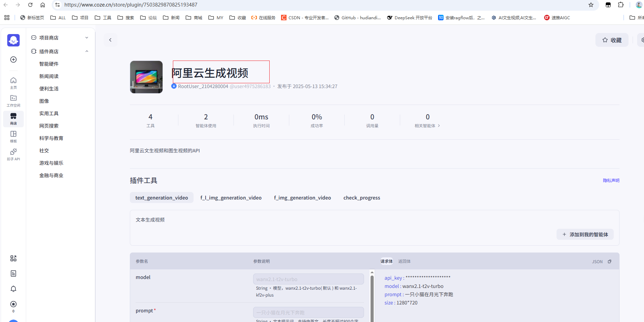Click the 收藏 favorite button

(x=612, y=40)
